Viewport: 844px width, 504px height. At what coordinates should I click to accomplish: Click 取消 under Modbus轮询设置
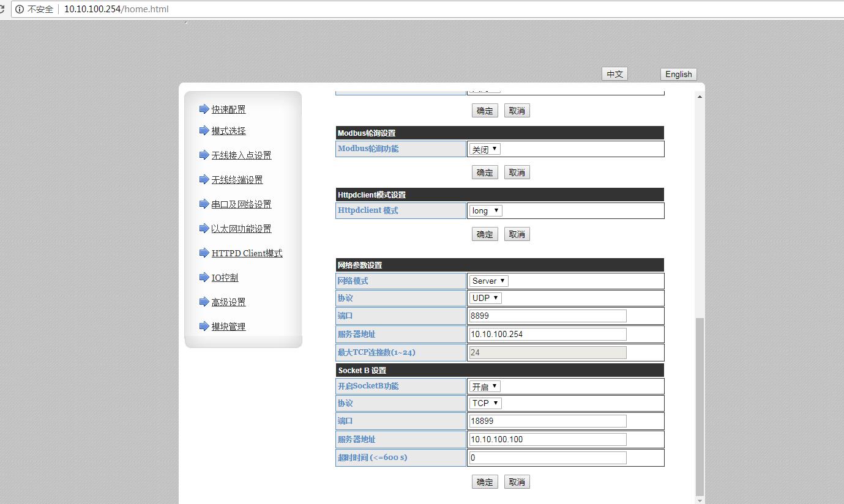(x=517, y=172)
